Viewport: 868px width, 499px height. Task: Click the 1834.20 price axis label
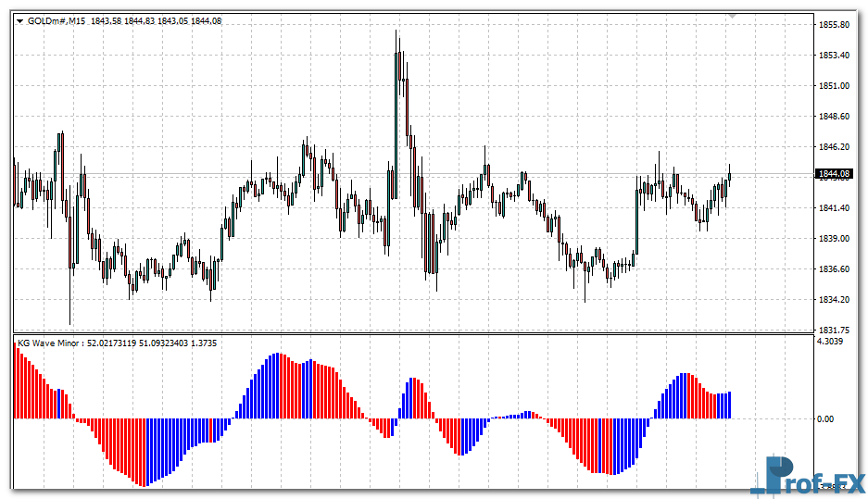pyautogui.click(x=835, y=300)
